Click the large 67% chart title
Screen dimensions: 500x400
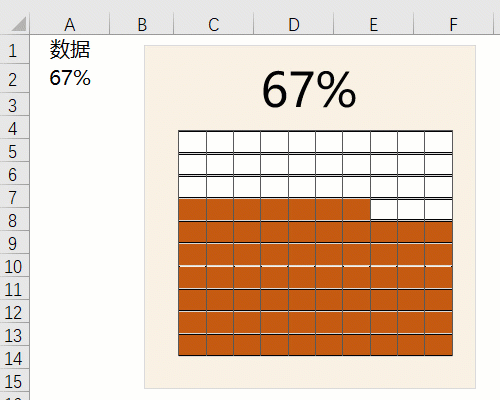(309, 89)
